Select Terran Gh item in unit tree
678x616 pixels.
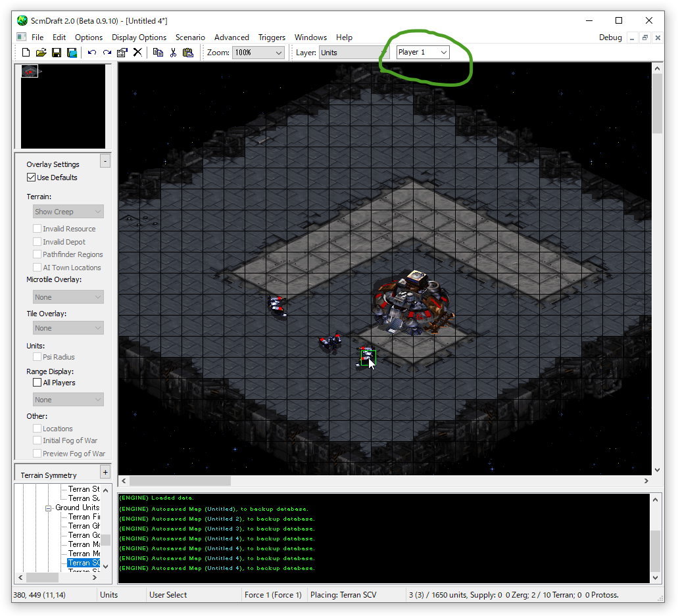tap(84, 526)
